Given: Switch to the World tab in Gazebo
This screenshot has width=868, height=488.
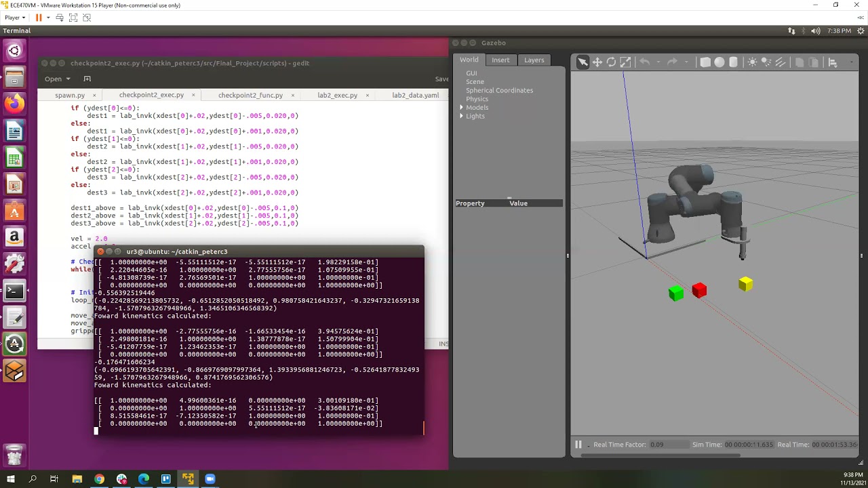Looking at the screenshot, I should coord(469,60).
